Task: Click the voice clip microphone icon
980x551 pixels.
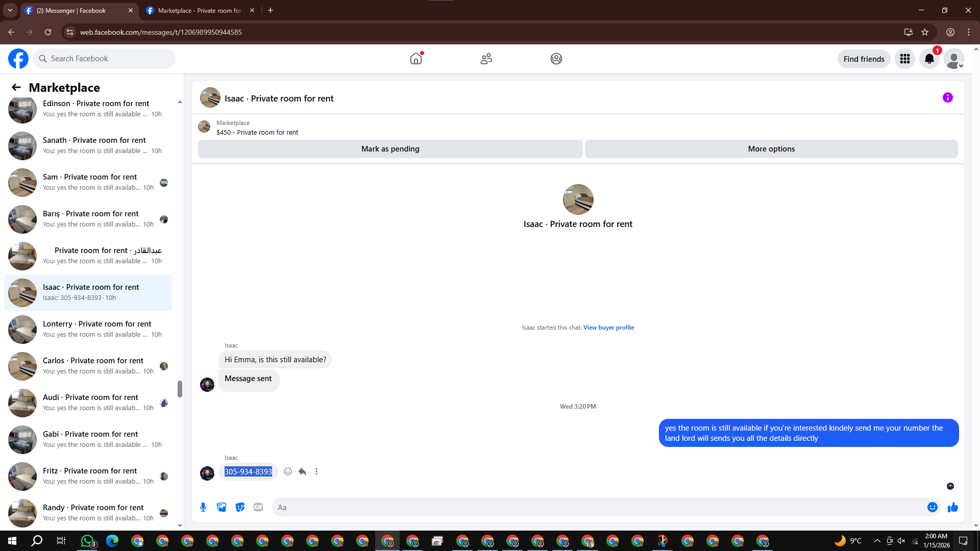Action: point(203,507)
